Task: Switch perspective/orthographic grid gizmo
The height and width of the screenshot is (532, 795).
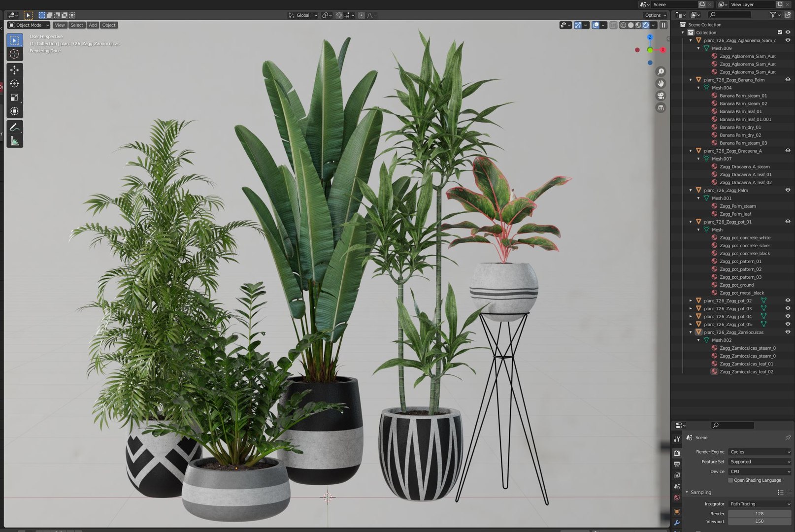Action: (x=661, y=107)
